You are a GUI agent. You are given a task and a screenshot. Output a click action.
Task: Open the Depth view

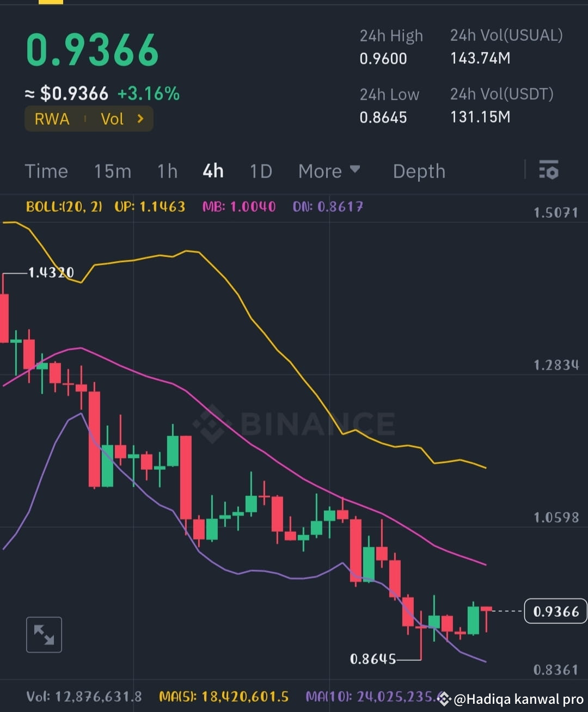[x=419, y=171]
